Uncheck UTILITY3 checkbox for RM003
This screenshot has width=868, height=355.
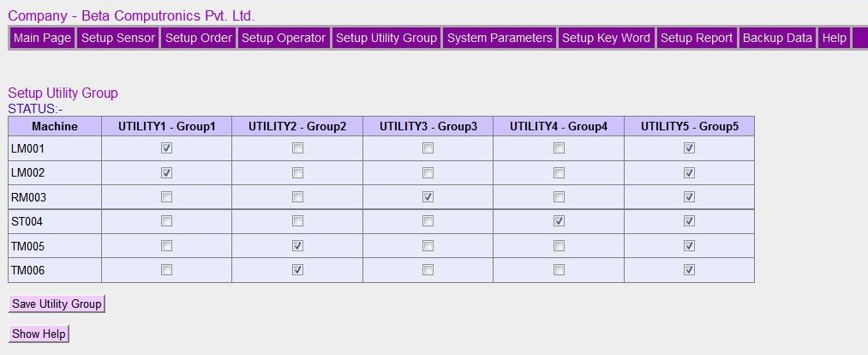[x=428, y=196]
